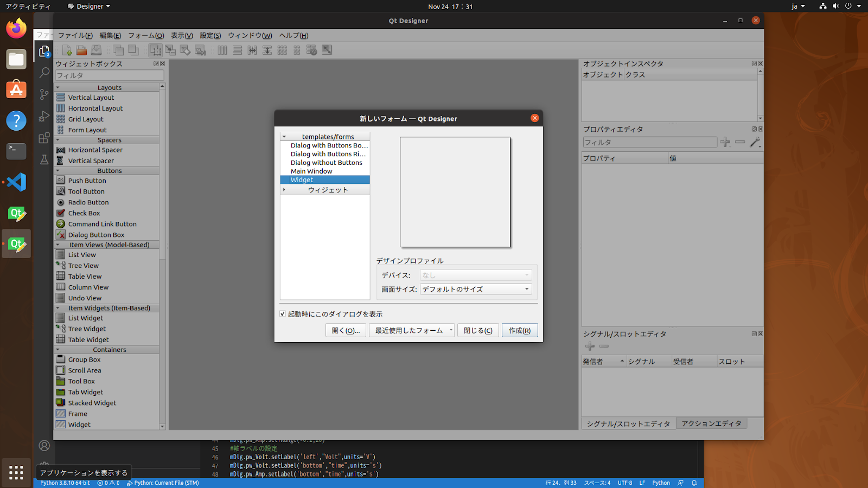Screen dimensions: 868x488
Task: Click the New Form toolbar icon
Action: [67, 50]
